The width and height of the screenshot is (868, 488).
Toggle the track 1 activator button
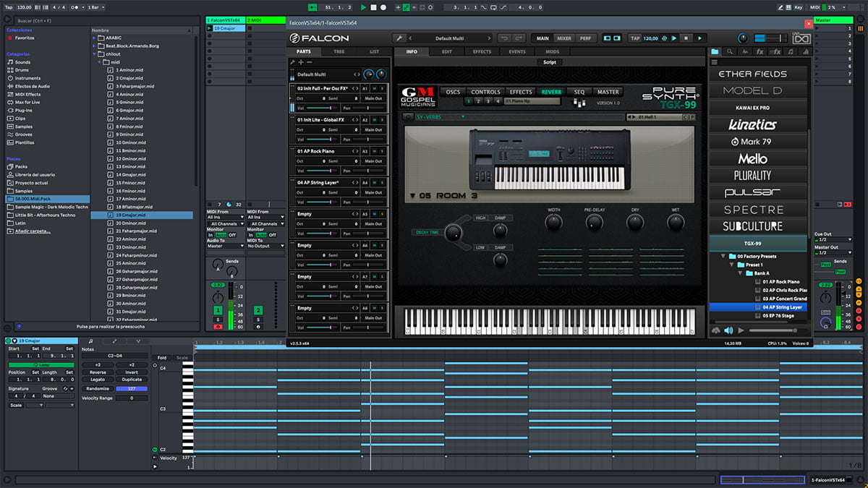[217, 310]
